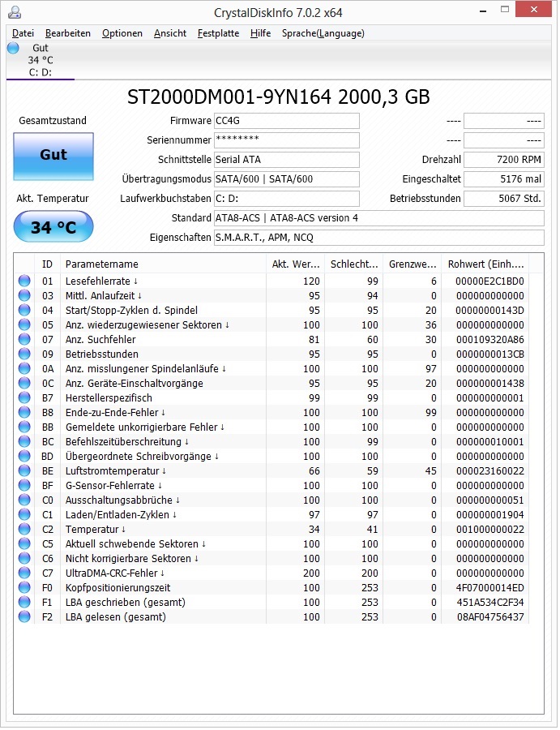Image resolution: width=560 pixels, height=730 pixels.
Task: Click status orb for Start/Stopp-Zyklen row
Action: coord(24,310)
